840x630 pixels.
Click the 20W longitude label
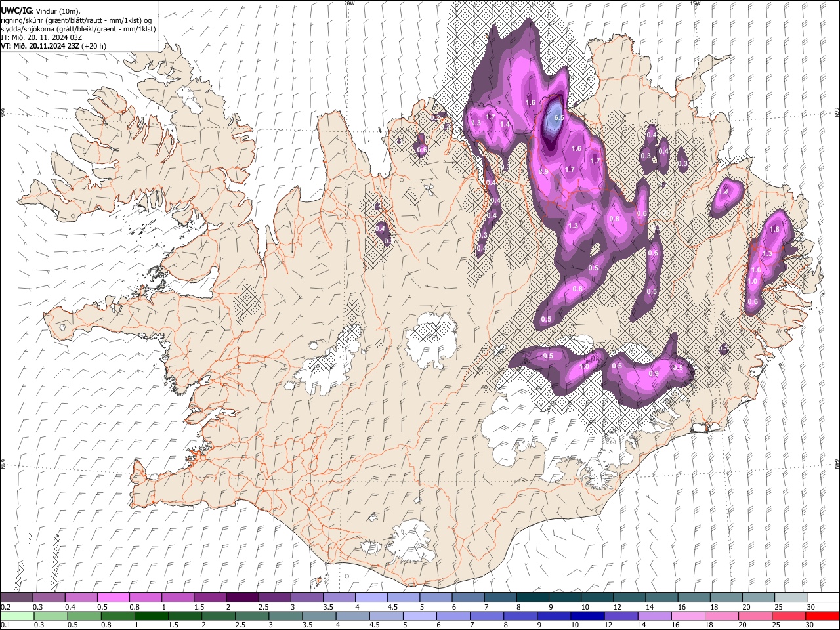(349, 3)
